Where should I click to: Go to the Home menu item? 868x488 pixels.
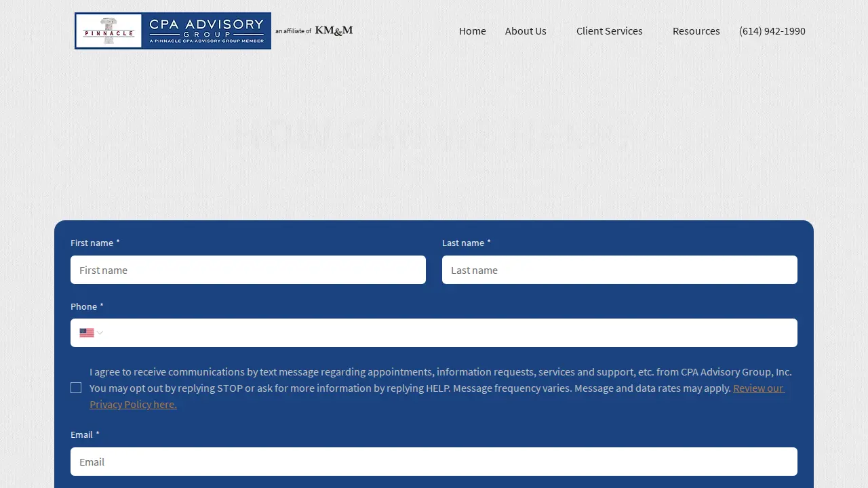473,30
